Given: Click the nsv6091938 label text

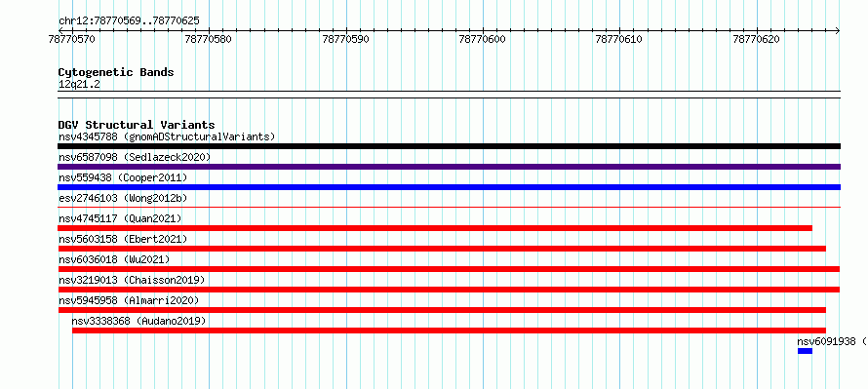Looking at the screenshot, I should [826, 341].
